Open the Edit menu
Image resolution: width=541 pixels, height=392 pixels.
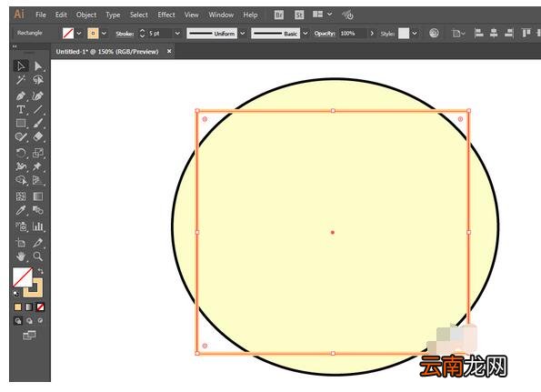(61, 15)
